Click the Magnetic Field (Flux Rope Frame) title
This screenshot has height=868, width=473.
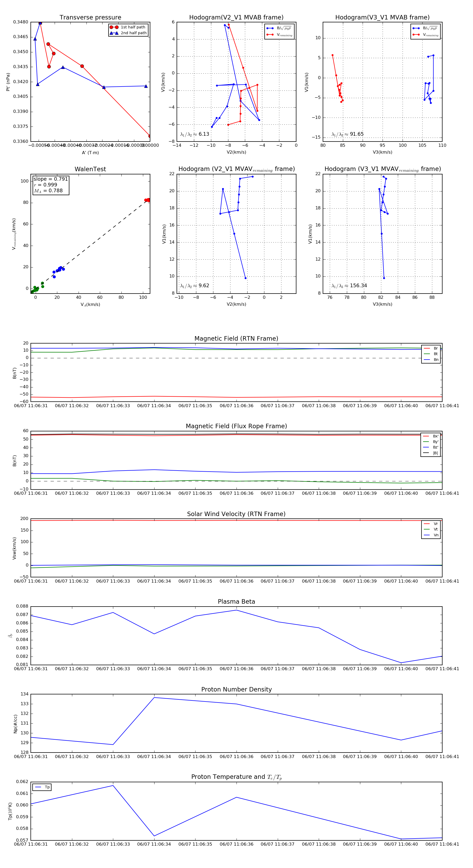(236, 426)
